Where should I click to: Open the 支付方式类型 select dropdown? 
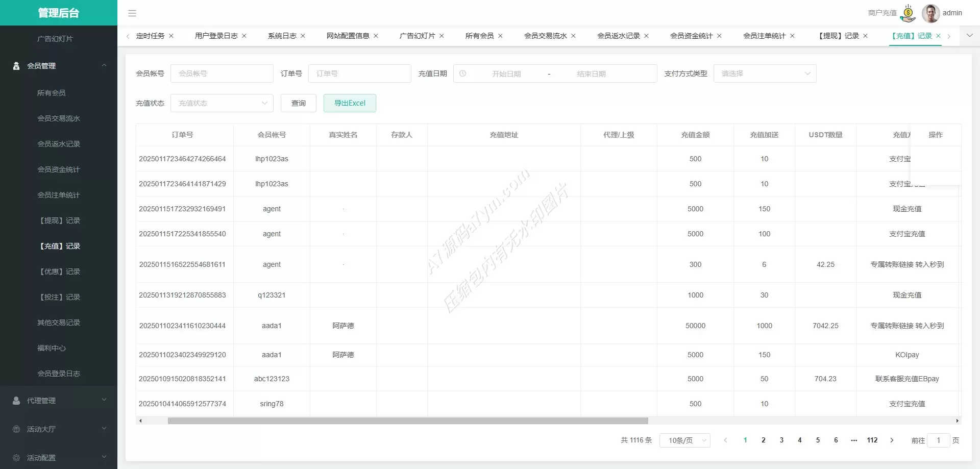click(x=765, y=73)
